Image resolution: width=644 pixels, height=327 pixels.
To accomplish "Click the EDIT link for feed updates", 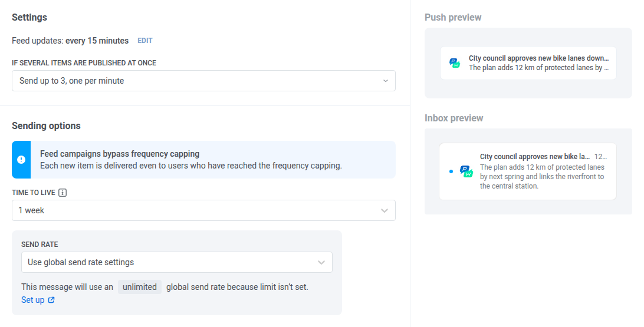I will pos(144,41).
